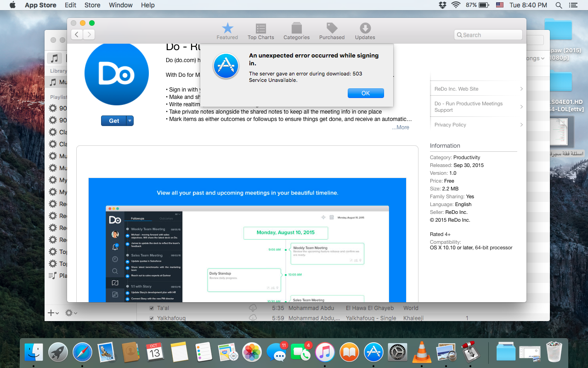The height and width of the screenshot is (368, 588).
Task: Click the 5:35 duration cell
Action: 278,308
